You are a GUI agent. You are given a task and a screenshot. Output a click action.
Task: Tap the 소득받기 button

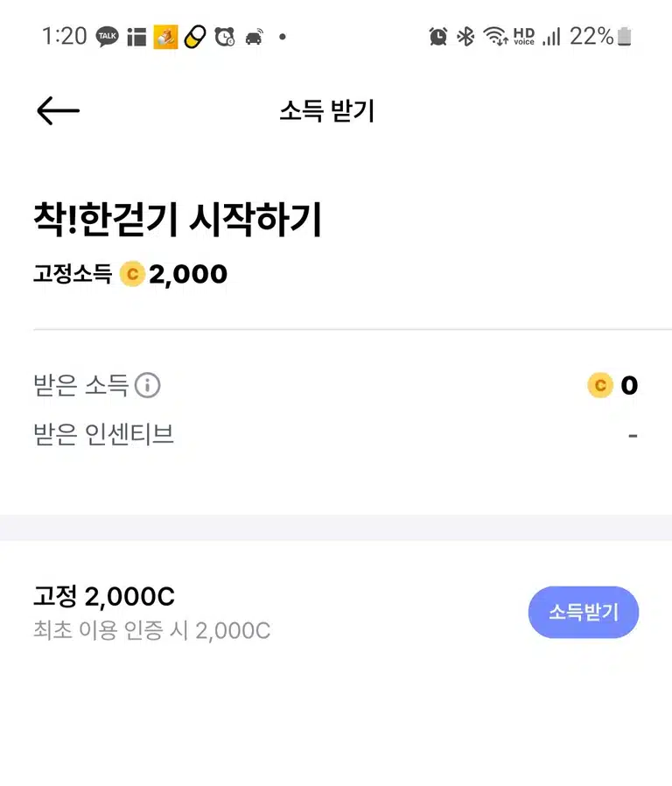tap(584, 612)
